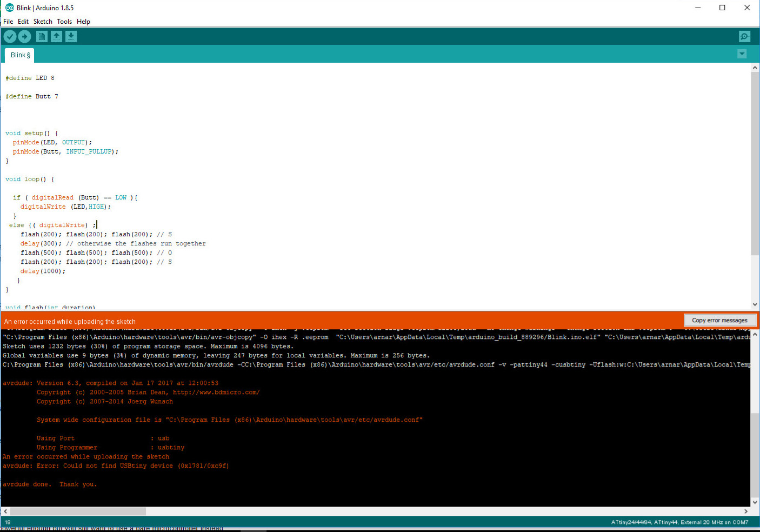Click the line number 18 in footer
760x532 pixels.
(x=8, y=522)
